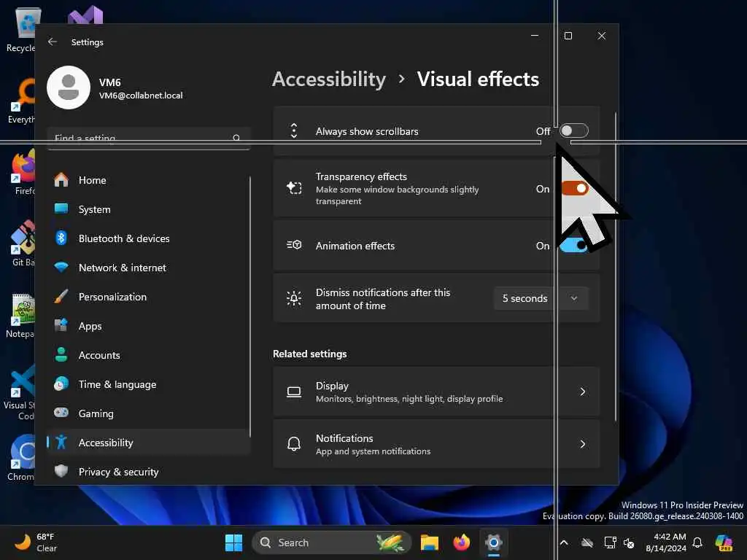Open the Recycle Bin desktop icon

[x=22, y=29]
